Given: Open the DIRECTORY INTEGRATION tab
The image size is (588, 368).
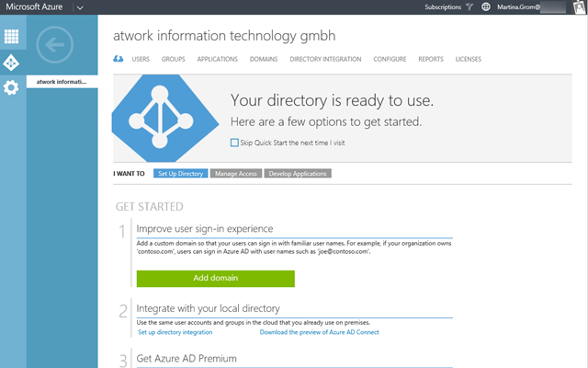Looking at the screenshot, I should coord(325,59).
